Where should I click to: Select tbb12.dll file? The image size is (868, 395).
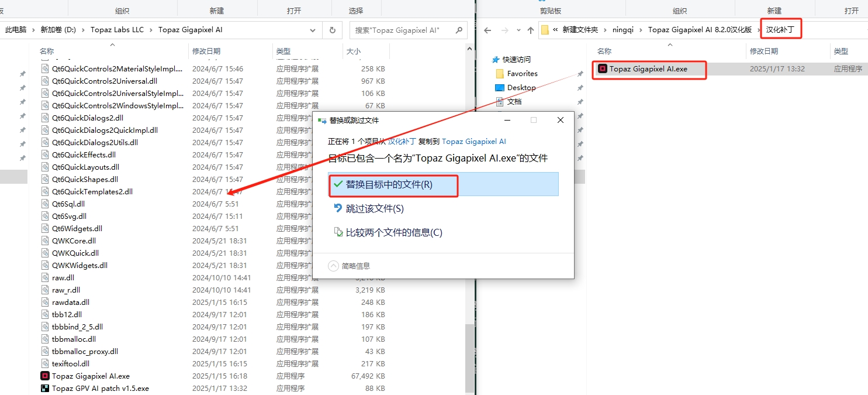coord(67,315)
